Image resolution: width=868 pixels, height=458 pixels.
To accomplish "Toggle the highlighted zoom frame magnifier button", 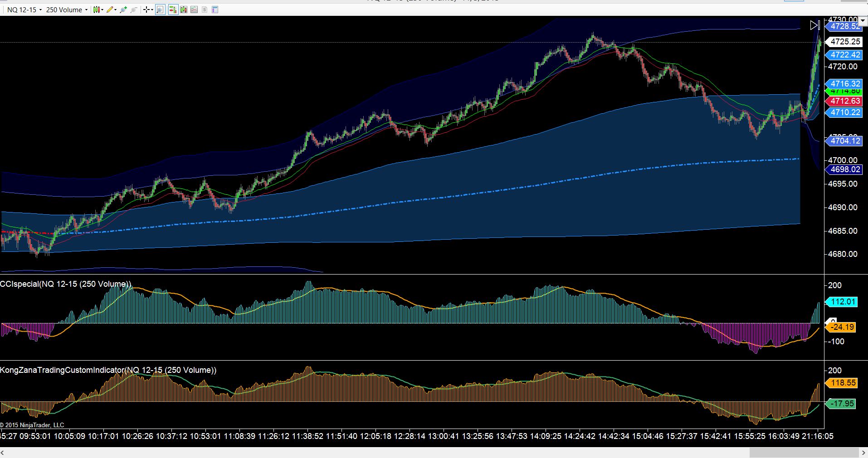I will pos(160,10).
